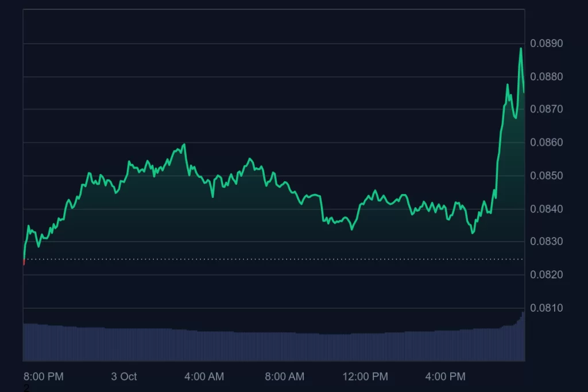The height and width of the screenshot is (392, 588).
Task: Select the 0.0820 price level label
Action: 546,275
